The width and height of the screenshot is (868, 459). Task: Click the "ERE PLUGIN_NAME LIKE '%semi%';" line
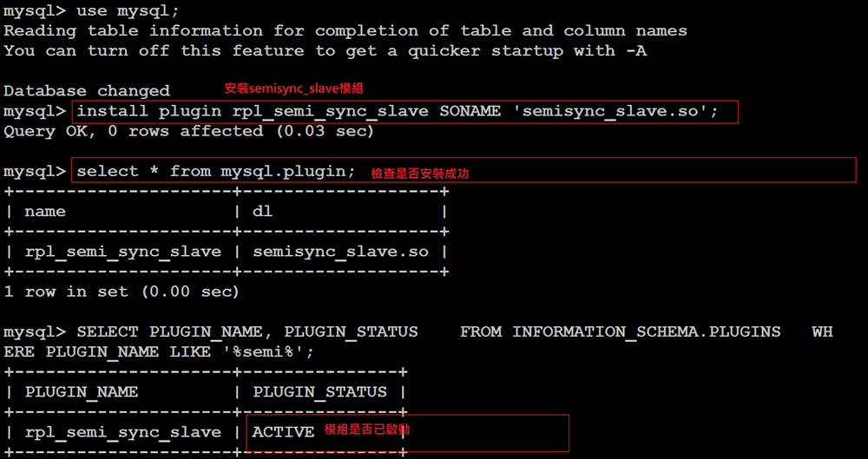[x=159, y=352]
